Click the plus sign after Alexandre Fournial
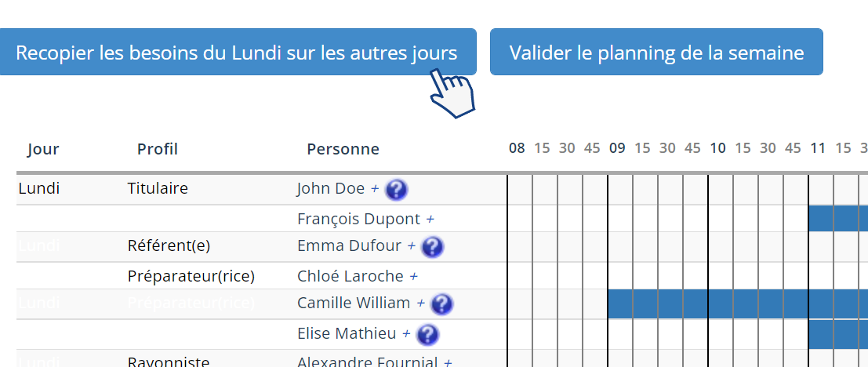Viewport: 868px width, 367px height. tap(448, 362)
